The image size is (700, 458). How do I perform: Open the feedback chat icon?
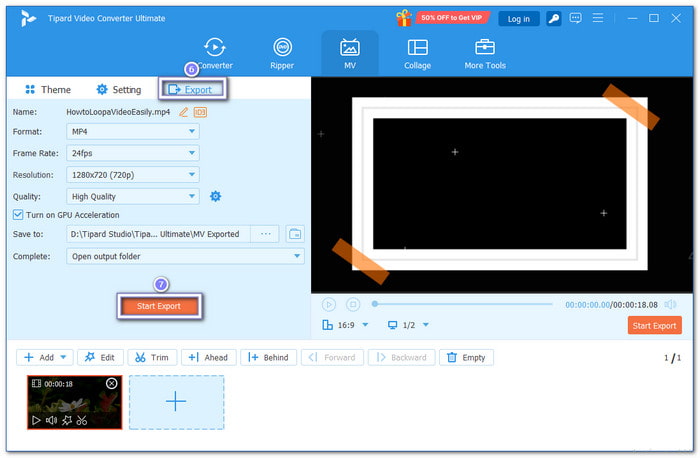[575, 18]
